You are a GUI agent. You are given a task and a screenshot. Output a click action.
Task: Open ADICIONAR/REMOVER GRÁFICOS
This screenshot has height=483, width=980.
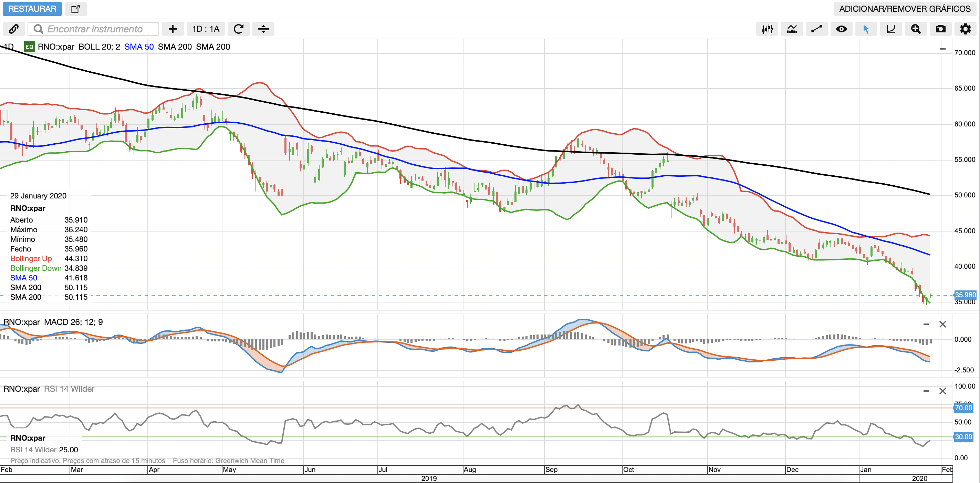(905, 9)
